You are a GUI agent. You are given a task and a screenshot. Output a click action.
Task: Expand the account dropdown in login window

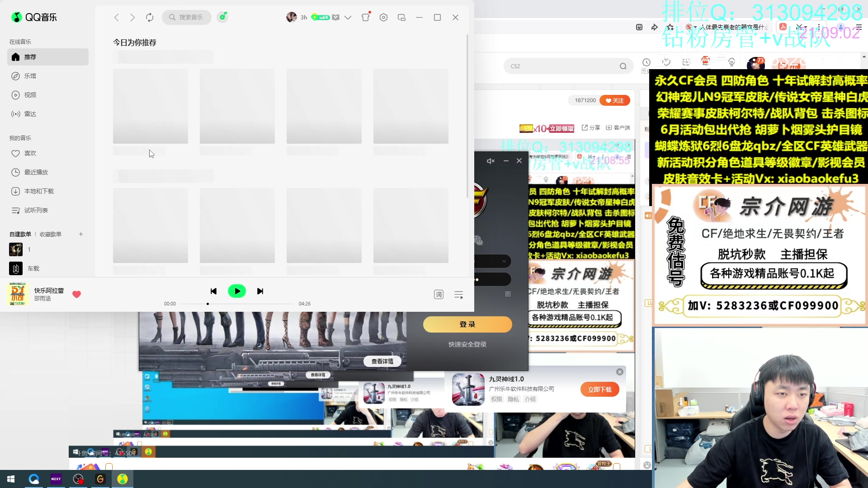click(x=504, y=261)
